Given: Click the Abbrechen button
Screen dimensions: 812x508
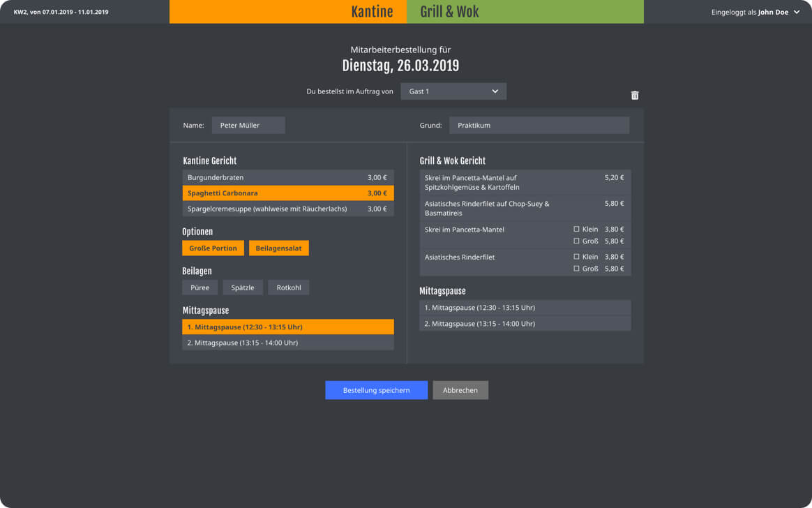Looking at the screenshot, I should coord(460,390).
